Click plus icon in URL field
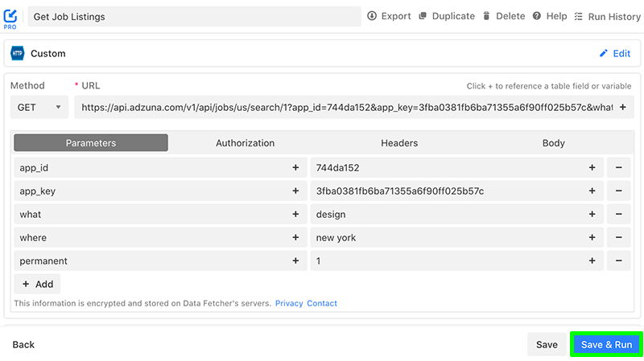The width and height of the screenshot is (644, 361). 622,107
